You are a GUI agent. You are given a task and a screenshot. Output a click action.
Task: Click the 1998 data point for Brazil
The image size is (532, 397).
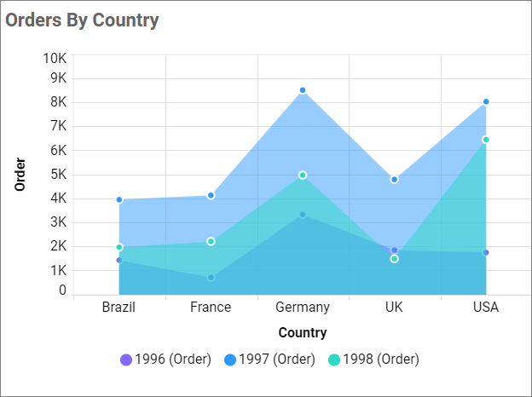click(x=119, y=248)
